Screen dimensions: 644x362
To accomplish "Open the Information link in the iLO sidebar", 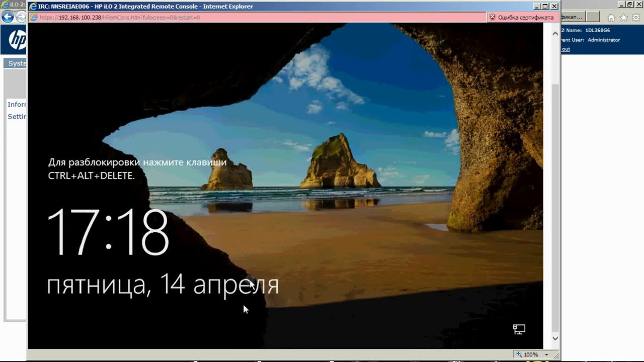I will click(17, 105).
